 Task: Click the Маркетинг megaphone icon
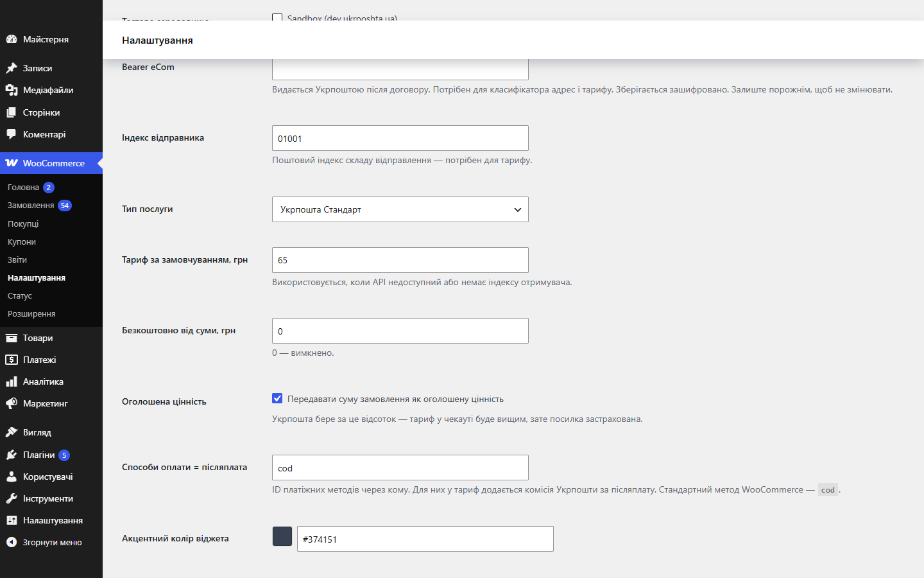click(x=12, y=403)
